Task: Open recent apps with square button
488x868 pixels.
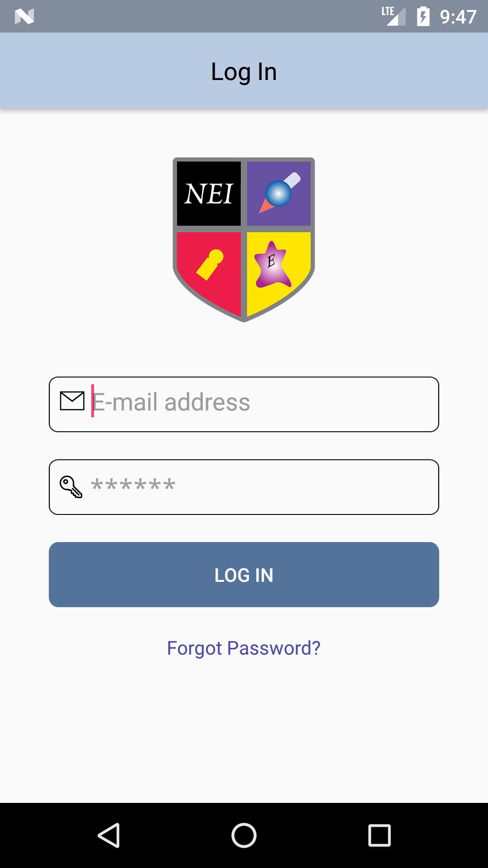Action: point(380,835)
